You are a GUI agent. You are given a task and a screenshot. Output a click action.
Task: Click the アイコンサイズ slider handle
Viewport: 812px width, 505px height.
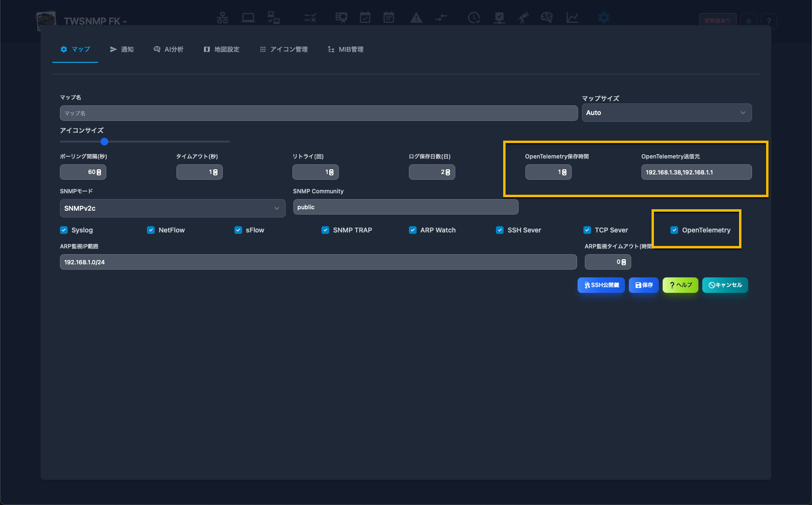[x=104, y=142]
